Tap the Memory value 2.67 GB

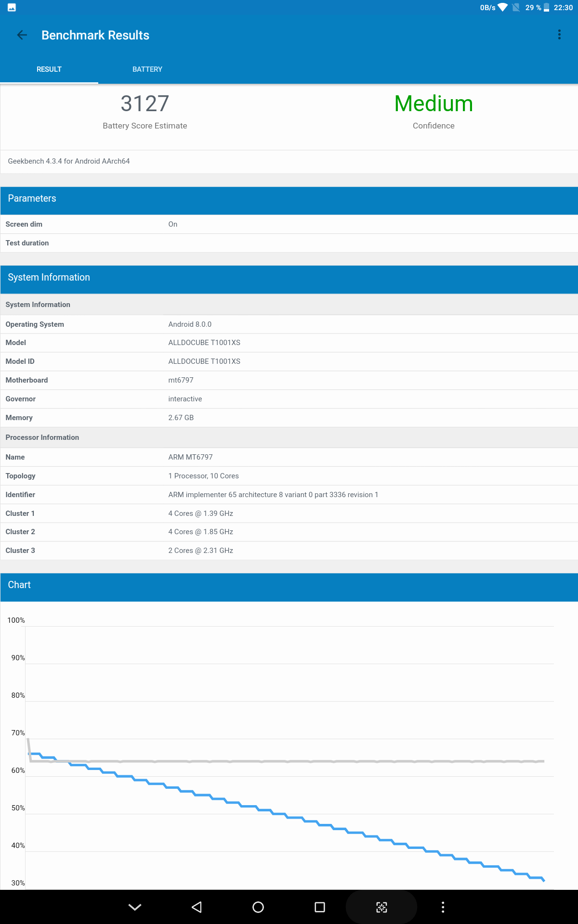pos(181,418)
